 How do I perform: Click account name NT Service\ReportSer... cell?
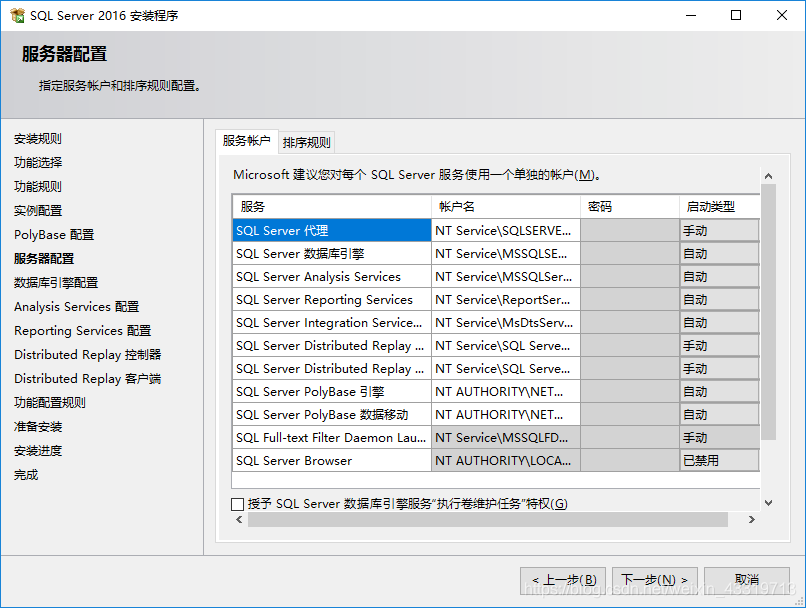[x=506, y=300]
